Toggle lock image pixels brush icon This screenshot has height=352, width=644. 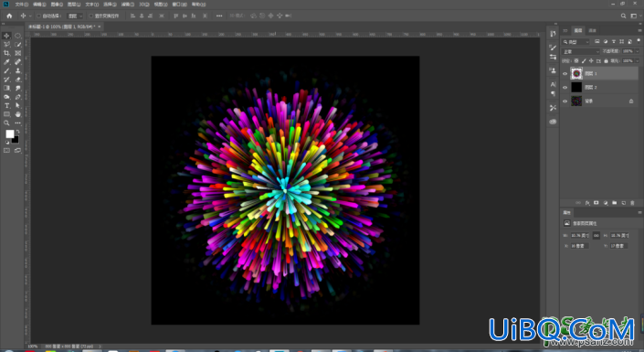pos(584,61)
